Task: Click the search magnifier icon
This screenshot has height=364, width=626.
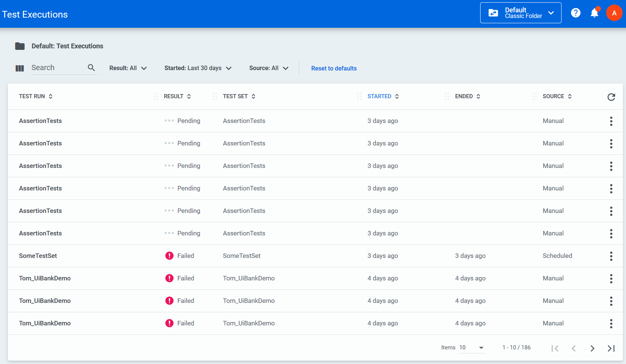Action: [91, 67]
